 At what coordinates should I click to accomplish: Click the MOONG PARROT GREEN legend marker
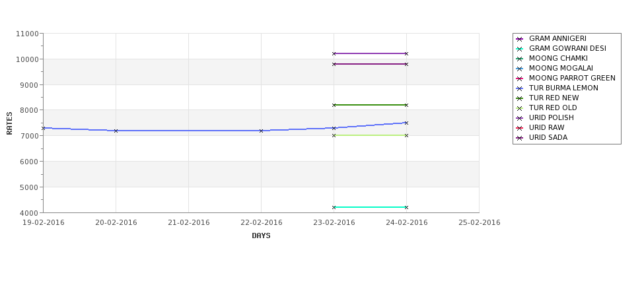click(520, 79)
